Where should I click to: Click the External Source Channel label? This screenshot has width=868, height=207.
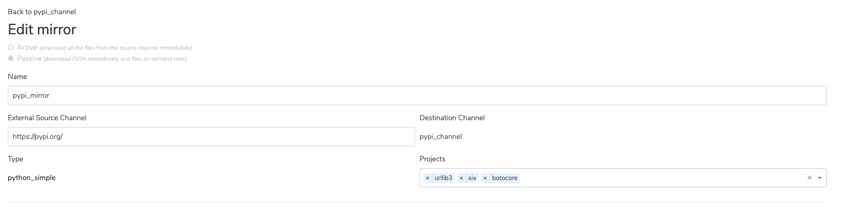pos(47,118)
